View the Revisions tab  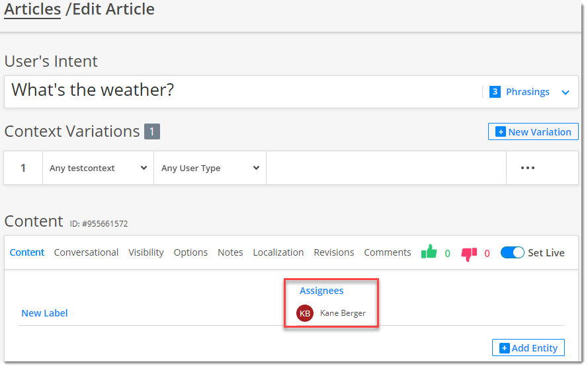point(334,252)
